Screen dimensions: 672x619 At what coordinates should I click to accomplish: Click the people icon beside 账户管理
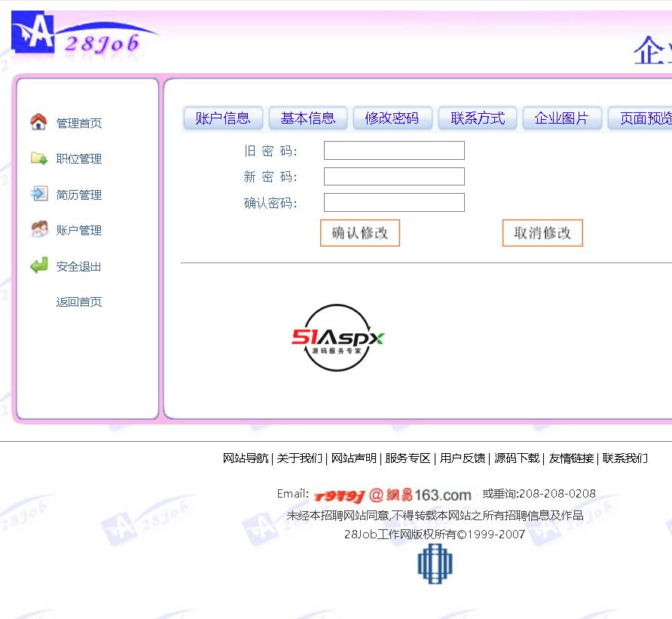tap(39, 229)
